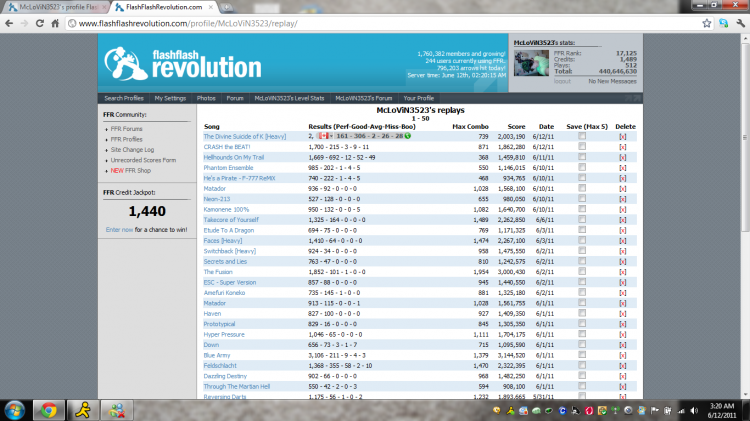Screen dimensions: 750x421
Task: Open Site Change Log sidebar link
Action: [x=132, y=150]
